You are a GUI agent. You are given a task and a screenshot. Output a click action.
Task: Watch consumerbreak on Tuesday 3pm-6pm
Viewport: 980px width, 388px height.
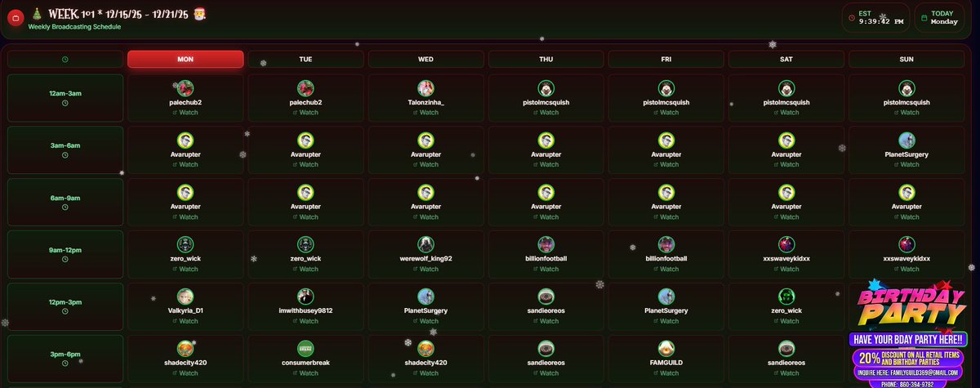[x=305, y=373]
